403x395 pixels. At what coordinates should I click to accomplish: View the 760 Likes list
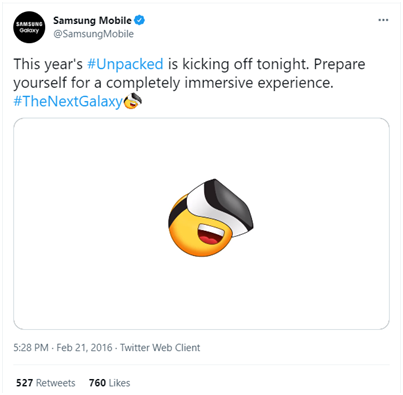tap(109, 383)
